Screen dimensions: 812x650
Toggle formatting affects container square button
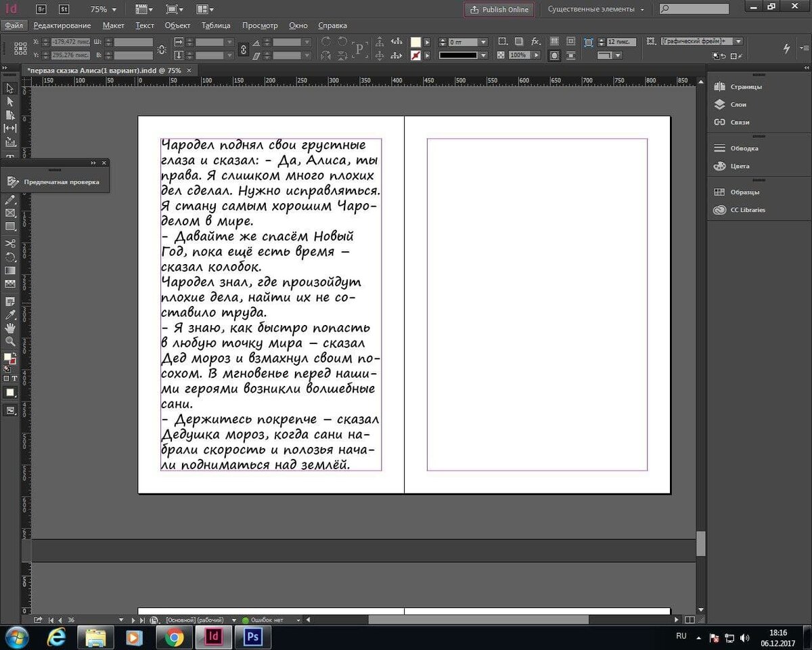tap(7, 378)
